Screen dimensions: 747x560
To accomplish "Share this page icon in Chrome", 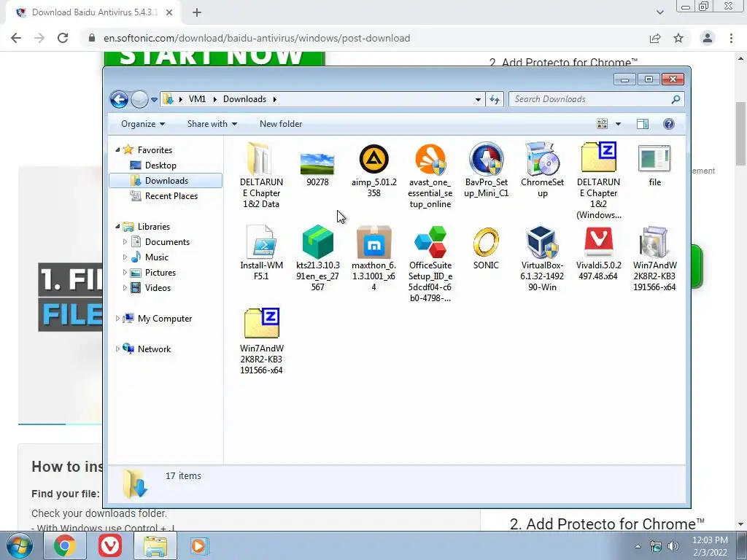I will point(655,38).
